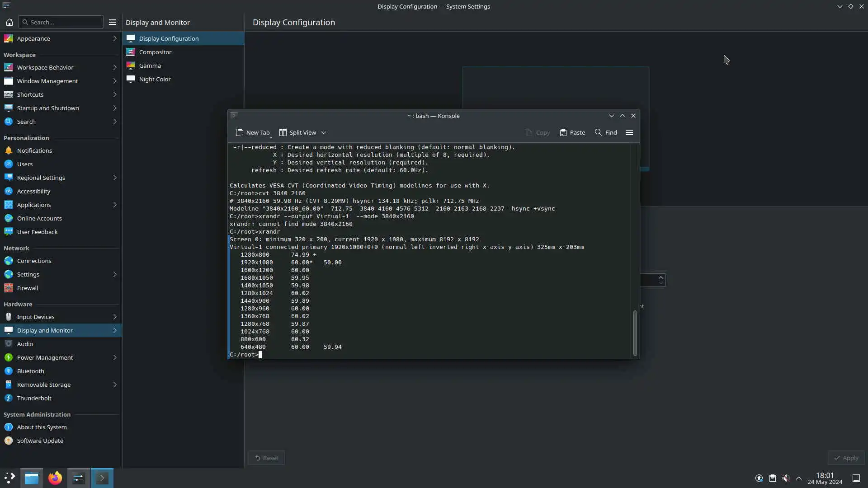The width and height of the screenshot is (868, 488).
Task: Expand hidden system tray icons arrow
Action: pyautogui.click(x=799, y=478)
